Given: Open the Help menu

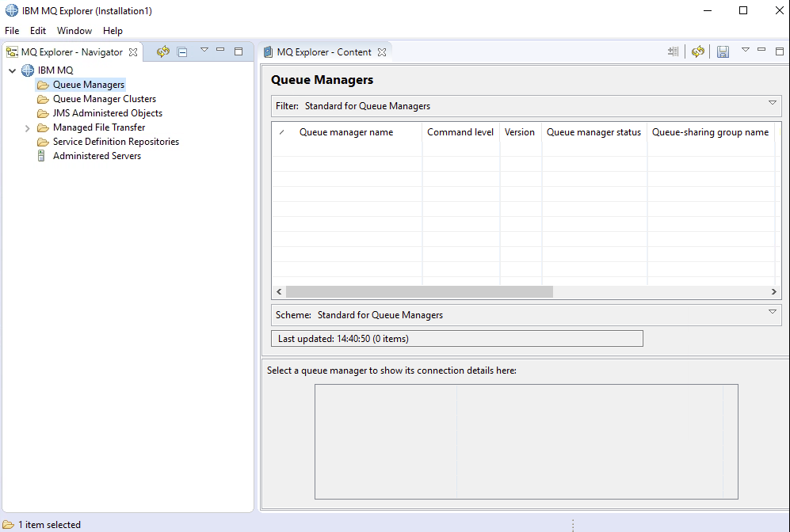Looking at the screenshot, I should 113,31.
